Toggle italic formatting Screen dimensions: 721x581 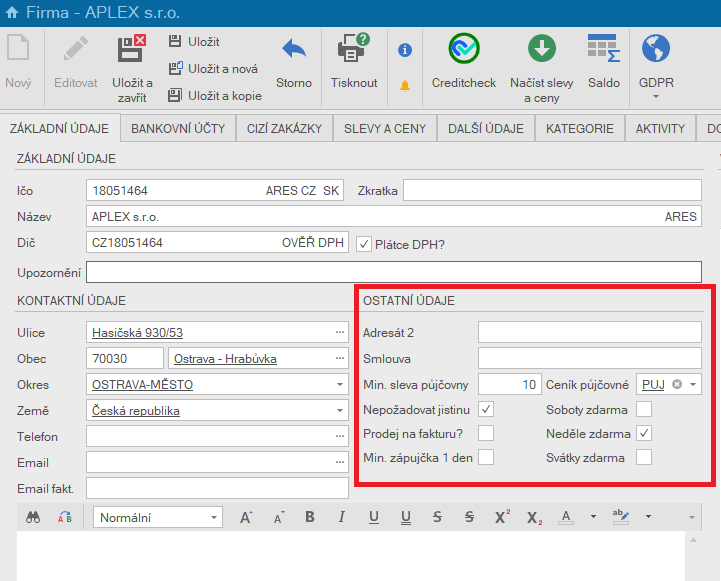[x=342, y=517]
